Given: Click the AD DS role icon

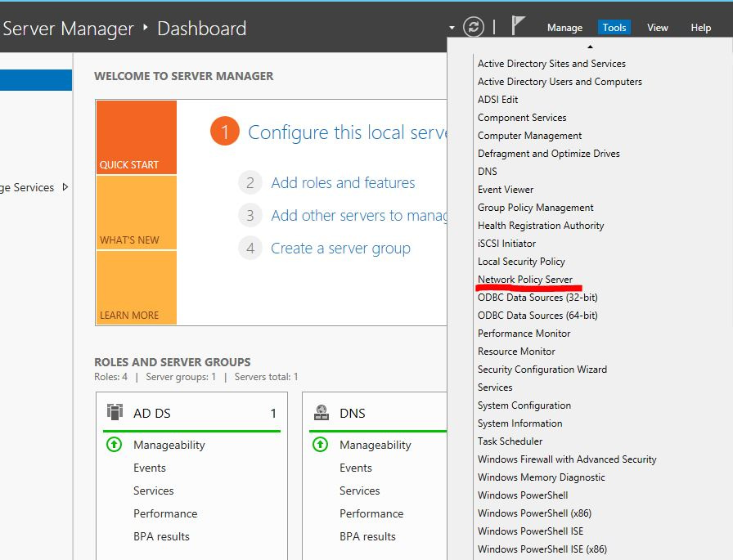Looking at the screenshot, I should coord(115,412).
